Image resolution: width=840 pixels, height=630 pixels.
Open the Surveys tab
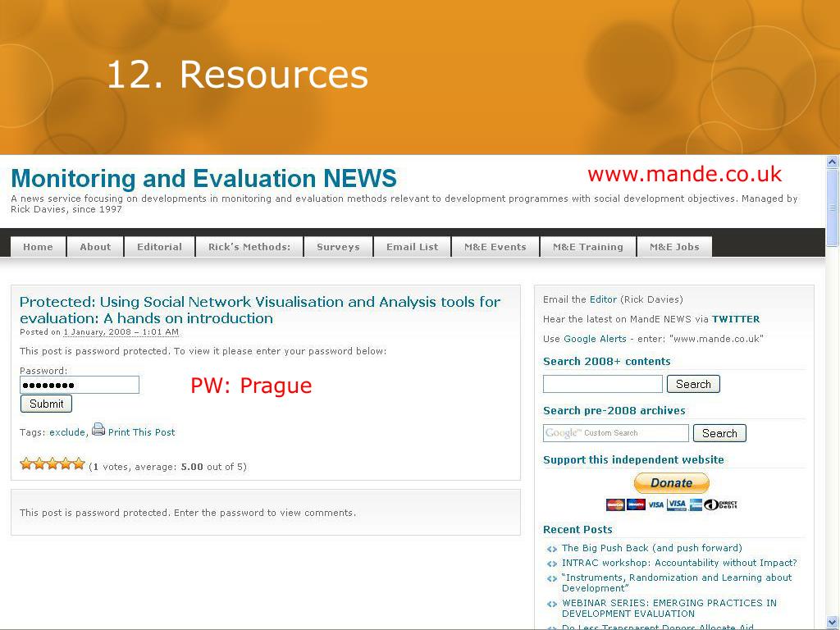338,247
